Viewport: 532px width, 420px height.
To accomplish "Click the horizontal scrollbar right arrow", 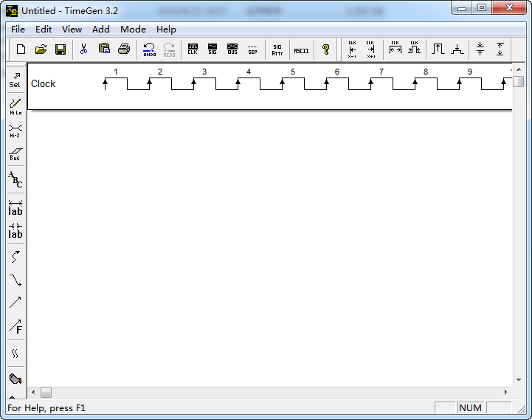I will [x=506, y=392].
